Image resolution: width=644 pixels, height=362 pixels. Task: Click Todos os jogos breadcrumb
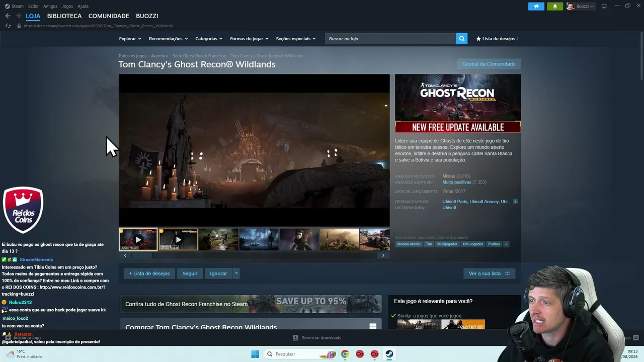click(x=132, y=56)
